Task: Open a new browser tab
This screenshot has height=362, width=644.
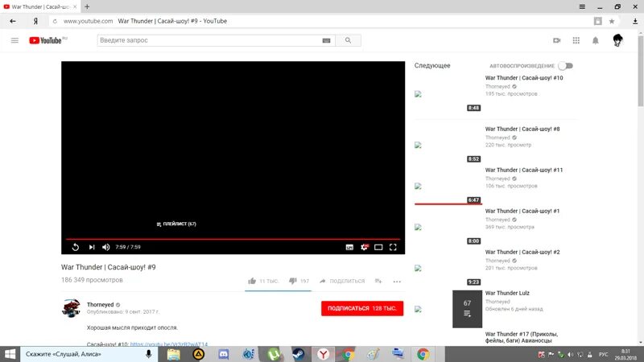Action: [87, 6]
